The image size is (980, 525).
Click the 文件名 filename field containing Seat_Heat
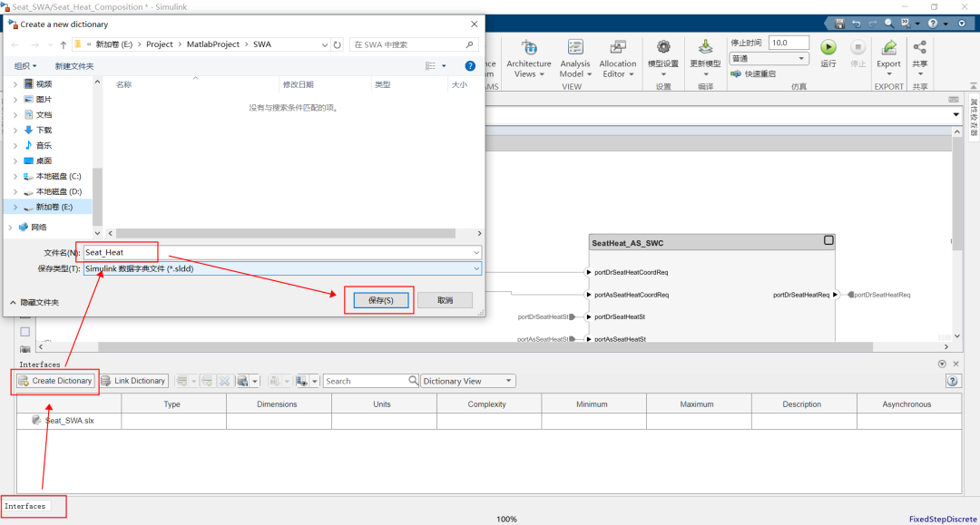282,252
